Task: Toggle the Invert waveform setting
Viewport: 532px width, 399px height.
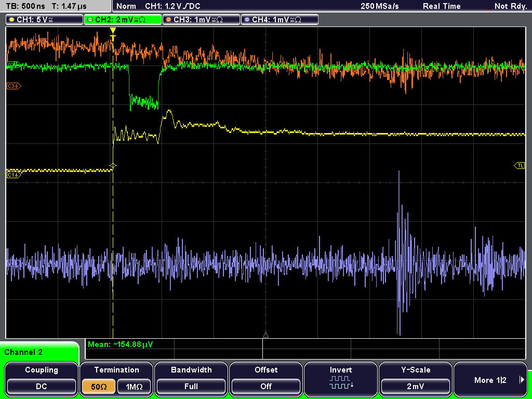Action: 341,378
